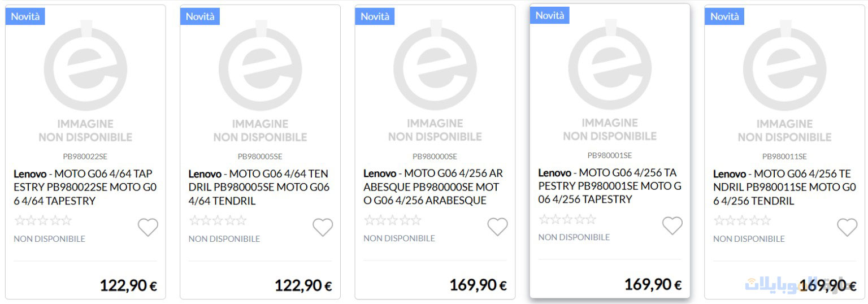Image resolution: width=868 pixels, height=304 pixels.
Task: Rate the 4/64 TENDRIL product stars
Action: tap(218, 220)
